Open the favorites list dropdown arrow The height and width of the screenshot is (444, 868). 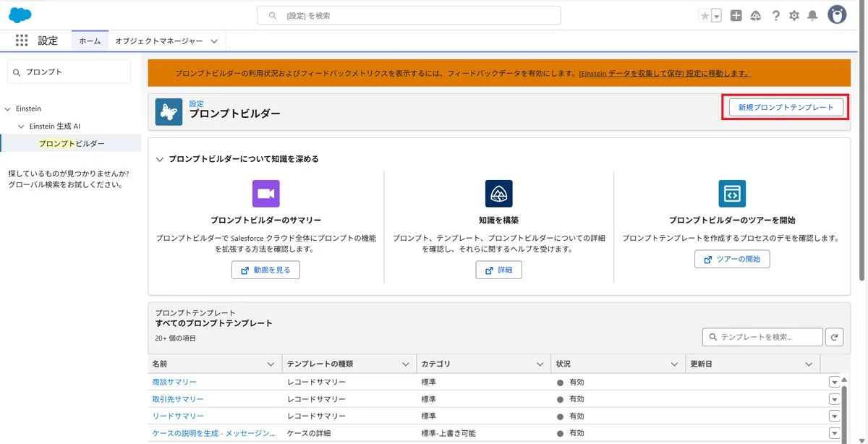[x=716, y=15]
